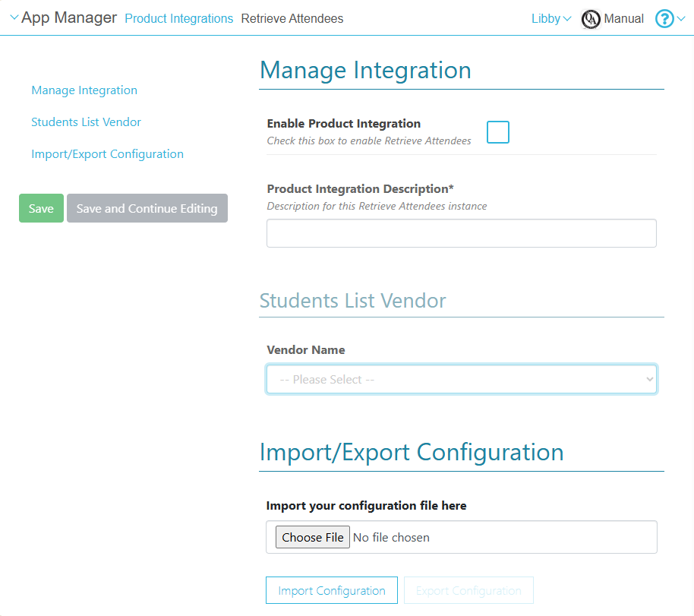Open the Libby user dropdown
Screen dimensions: 694x616
tap(550, 18)
